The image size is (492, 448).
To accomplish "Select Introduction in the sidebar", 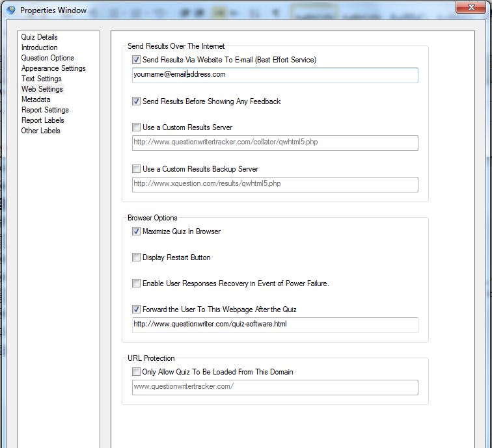I will [x=39, y=47].
